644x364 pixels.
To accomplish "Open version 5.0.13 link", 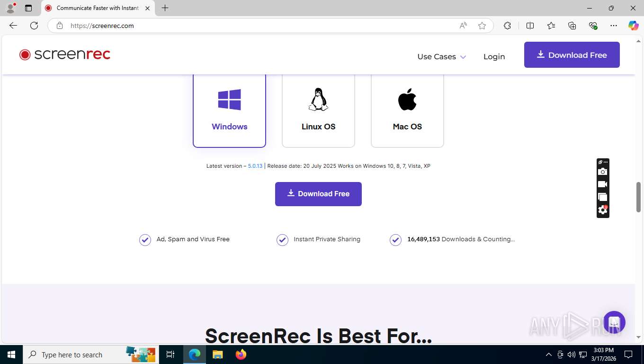I will pos(255,166).
